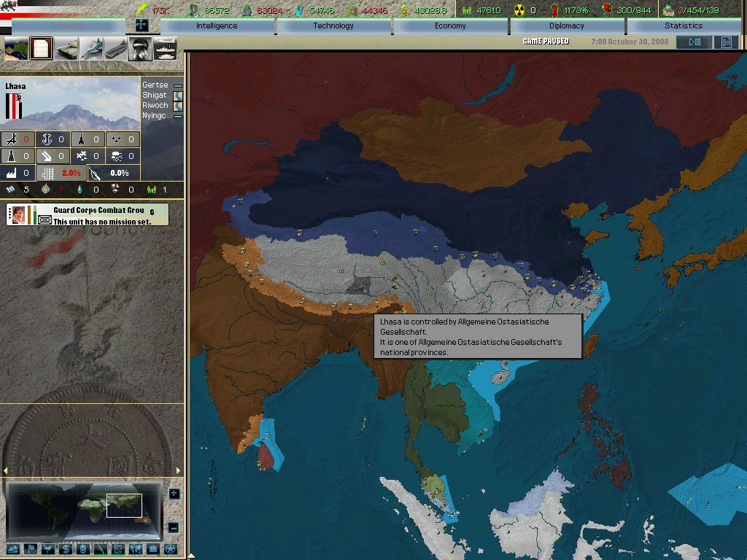Toggle the terrain mountain map filter
Screen dimensions: 747x560
click(13, 548)
